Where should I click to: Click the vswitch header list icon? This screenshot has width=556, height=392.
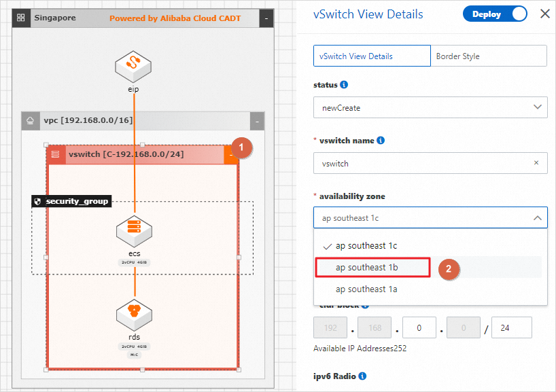[x=56, y=154]
